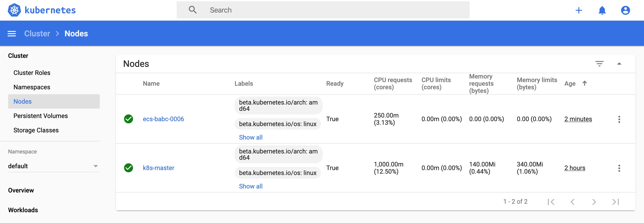This screenshot has width=644, height=223.
Task: Open the hamburger navigation menu
Action: click(x=12, y=33)
